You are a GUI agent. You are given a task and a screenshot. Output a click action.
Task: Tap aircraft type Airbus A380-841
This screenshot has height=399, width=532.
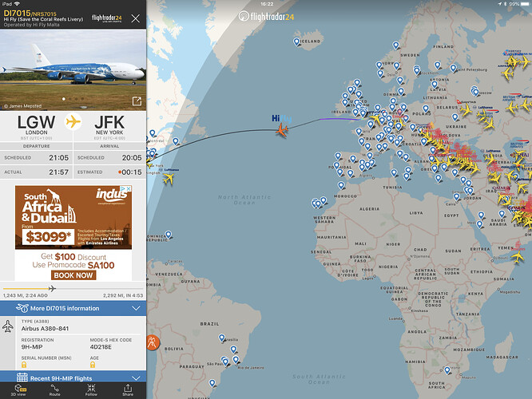[45, 329]
